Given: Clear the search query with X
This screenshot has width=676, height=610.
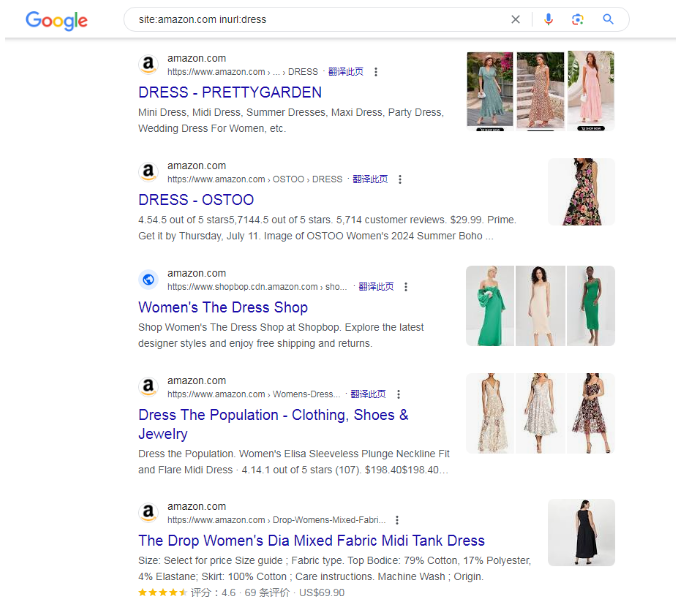Looking at the screenshot, I should click(x=515, y=19).
